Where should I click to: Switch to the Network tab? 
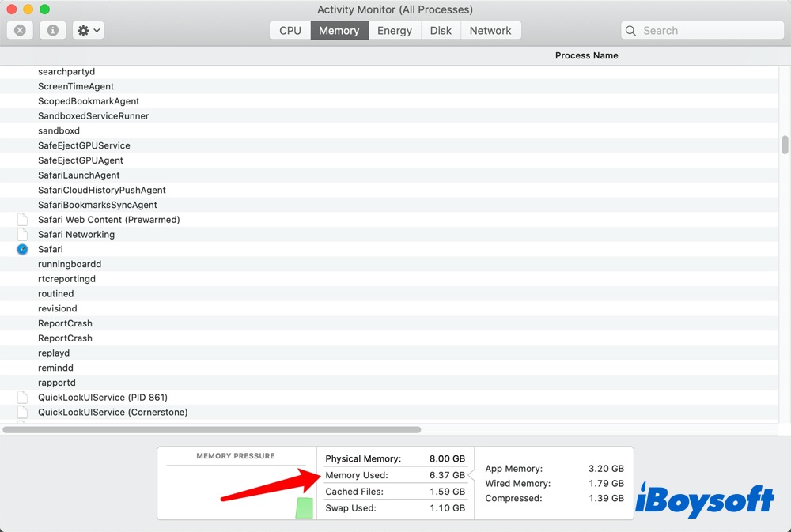click(490, 30)
